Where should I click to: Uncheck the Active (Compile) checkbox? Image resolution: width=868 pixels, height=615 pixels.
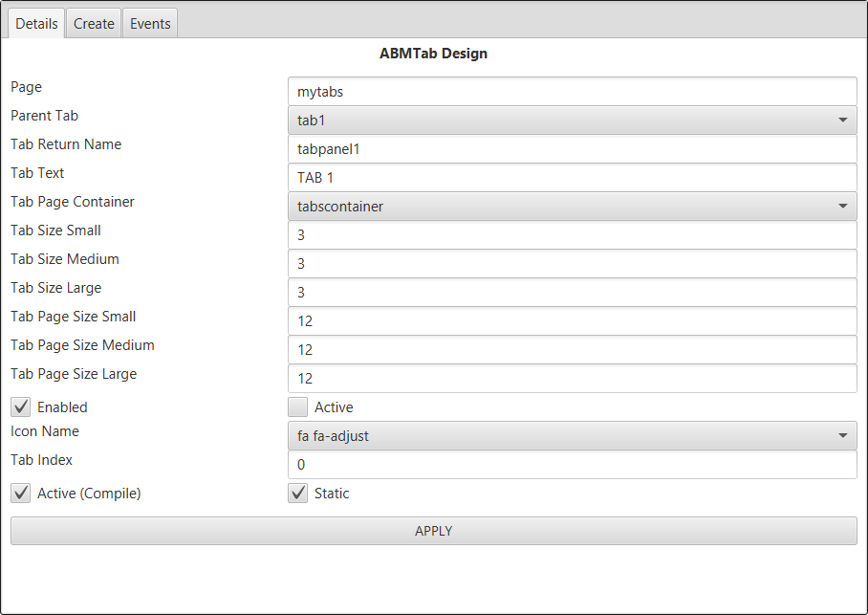20,494
